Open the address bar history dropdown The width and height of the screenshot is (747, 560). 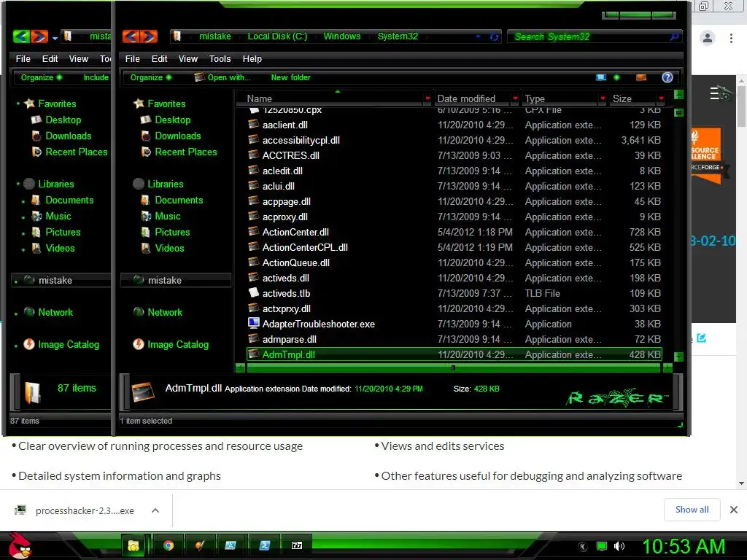[x=479, y=36]
